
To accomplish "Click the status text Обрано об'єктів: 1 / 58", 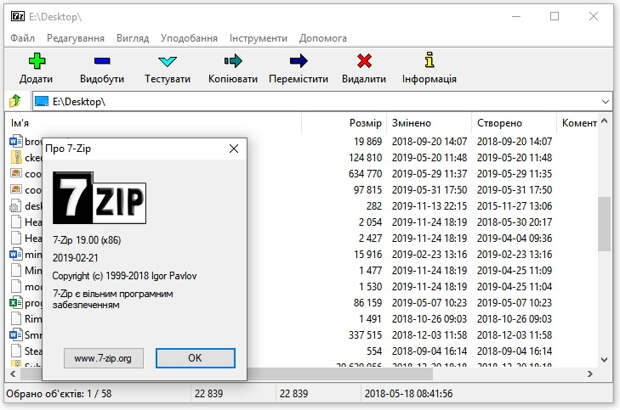I will (x=59, y=393).
